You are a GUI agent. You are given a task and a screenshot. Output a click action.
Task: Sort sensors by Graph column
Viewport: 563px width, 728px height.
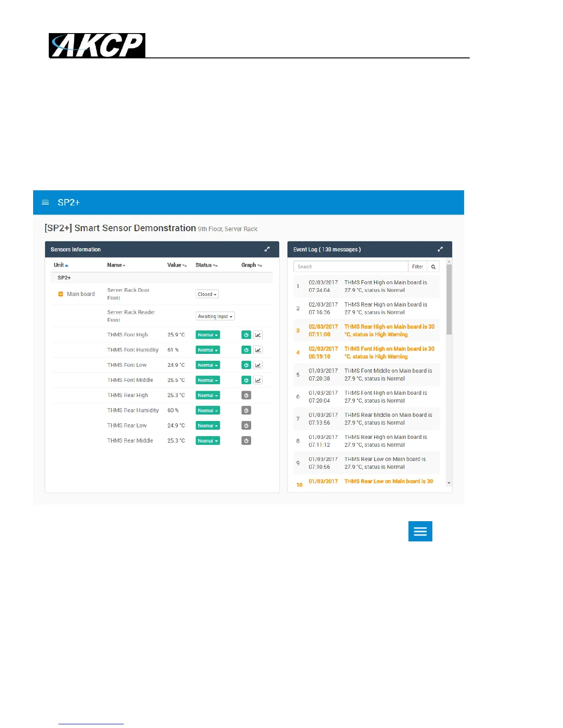click(252, 265)
